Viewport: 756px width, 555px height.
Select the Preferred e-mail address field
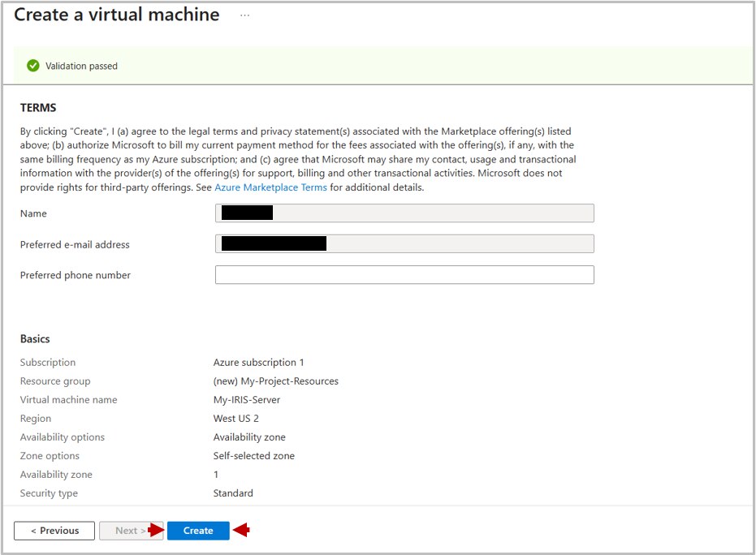click(x=404, y=243)
